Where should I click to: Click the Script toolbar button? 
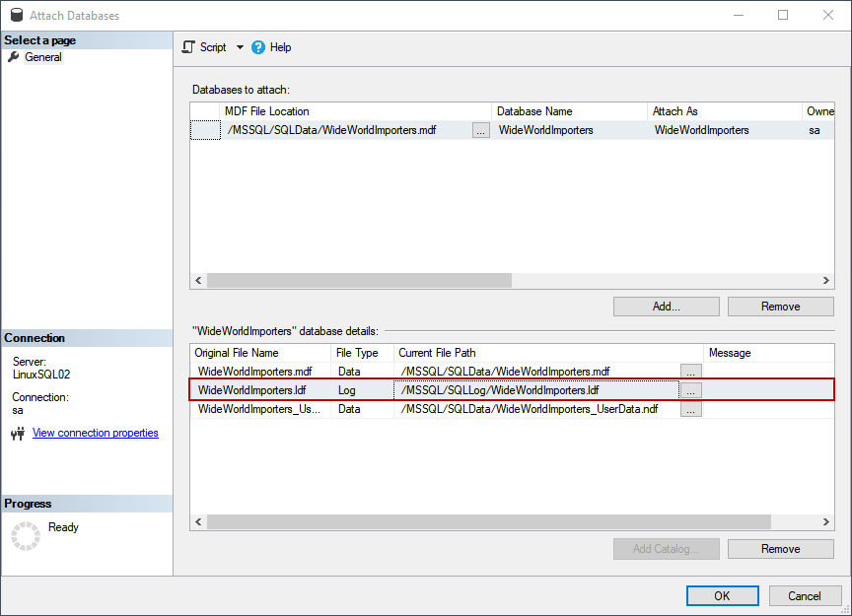[204, 47]
